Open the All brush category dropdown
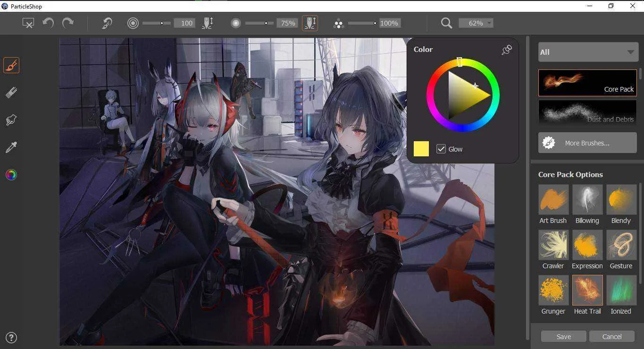Screen dimensions: 644x349 (x=587, y=52)
